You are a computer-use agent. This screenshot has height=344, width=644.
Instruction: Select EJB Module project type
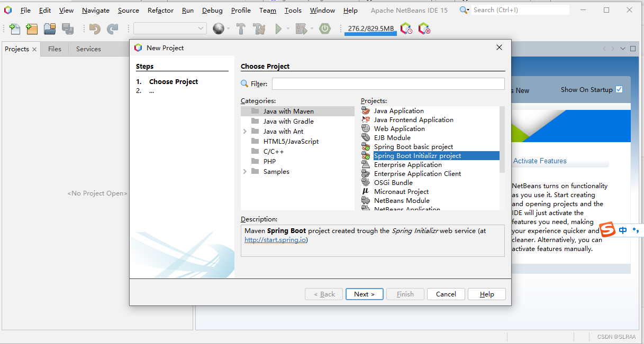[x=392, y=137]
